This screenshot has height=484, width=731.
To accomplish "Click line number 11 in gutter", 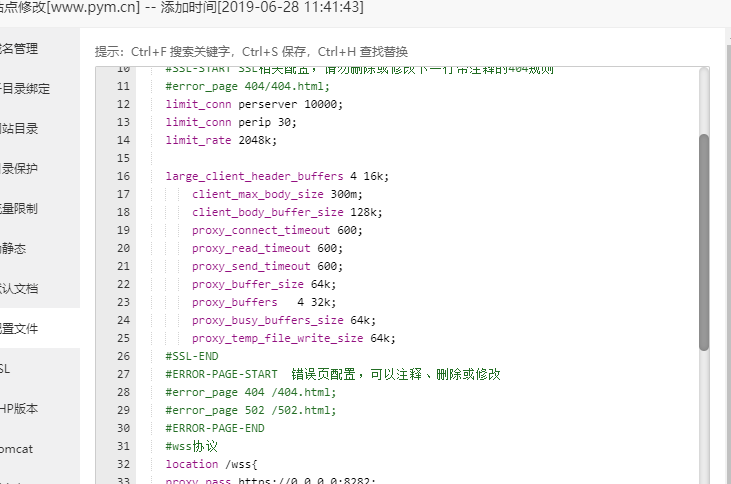I will point(123,86).
